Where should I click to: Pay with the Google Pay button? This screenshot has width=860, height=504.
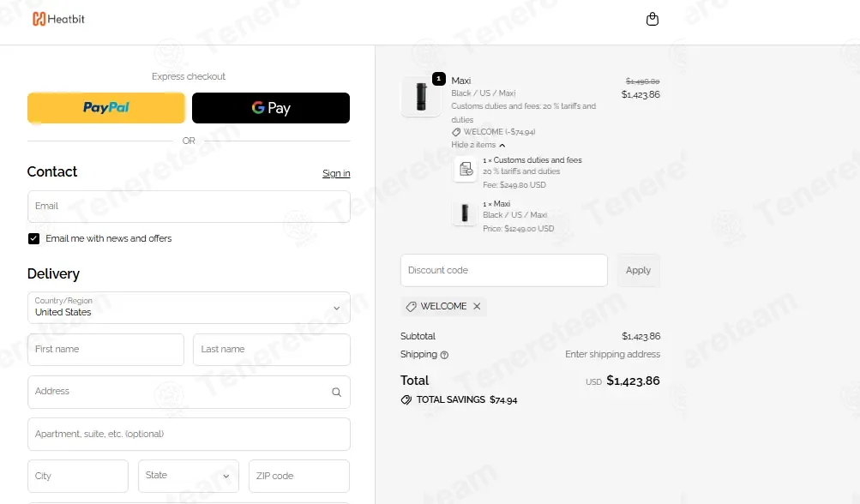click(271, 108)
